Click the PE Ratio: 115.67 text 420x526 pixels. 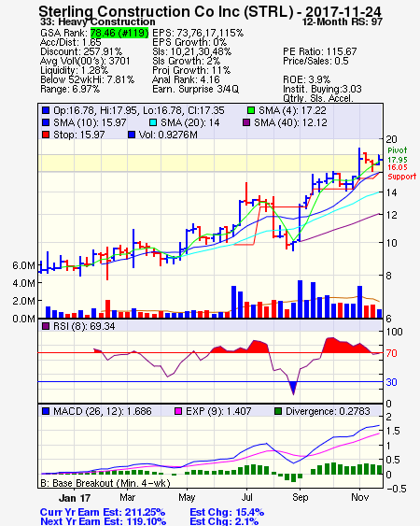tap(320, 51)
